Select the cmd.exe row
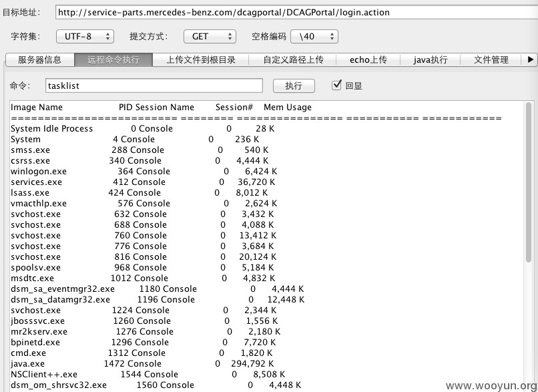This screenshot has height=392, width=538. point(142,353)
